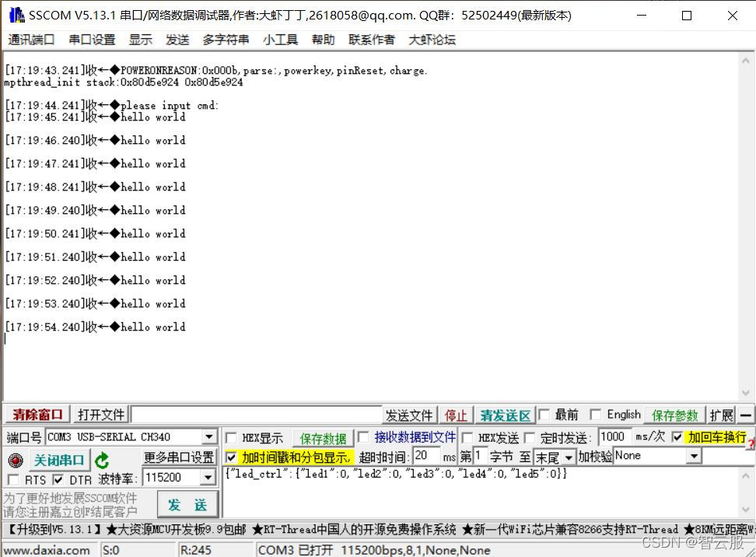Click the 打开文件 button
This screenshot has height=557, width=756.
pyautogui.click(x=101, y=415)
